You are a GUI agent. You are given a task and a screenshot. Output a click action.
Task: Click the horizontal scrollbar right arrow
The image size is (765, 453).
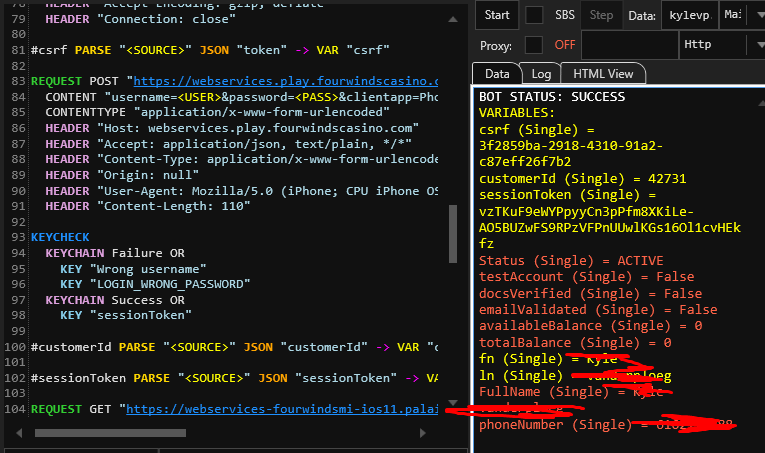[423, 433]
